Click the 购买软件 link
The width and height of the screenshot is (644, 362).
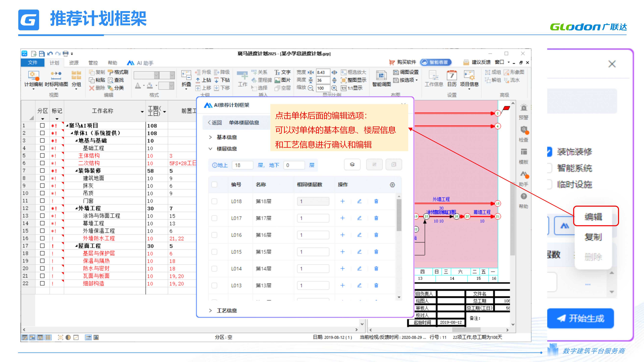click(402, 62)
